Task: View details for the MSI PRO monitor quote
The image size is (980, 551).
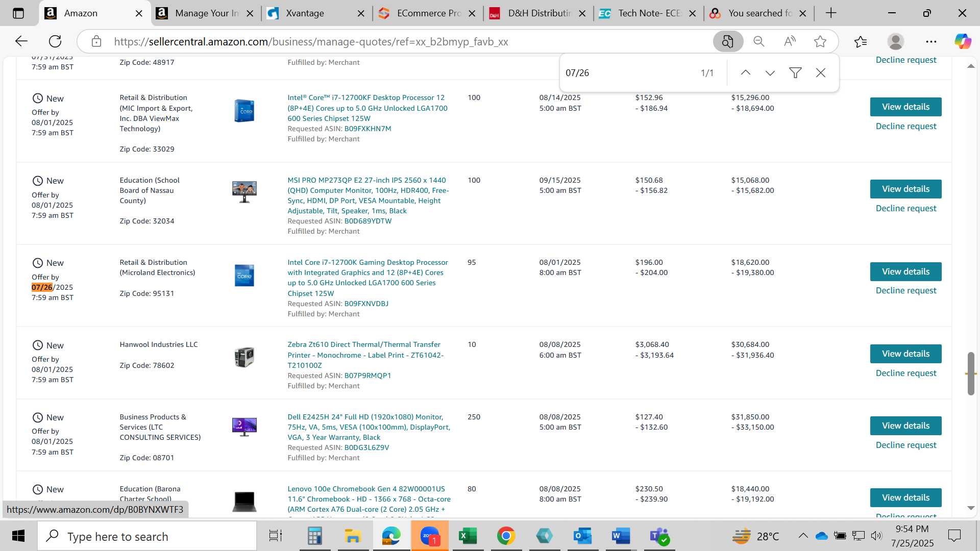Action: point(905,189)
